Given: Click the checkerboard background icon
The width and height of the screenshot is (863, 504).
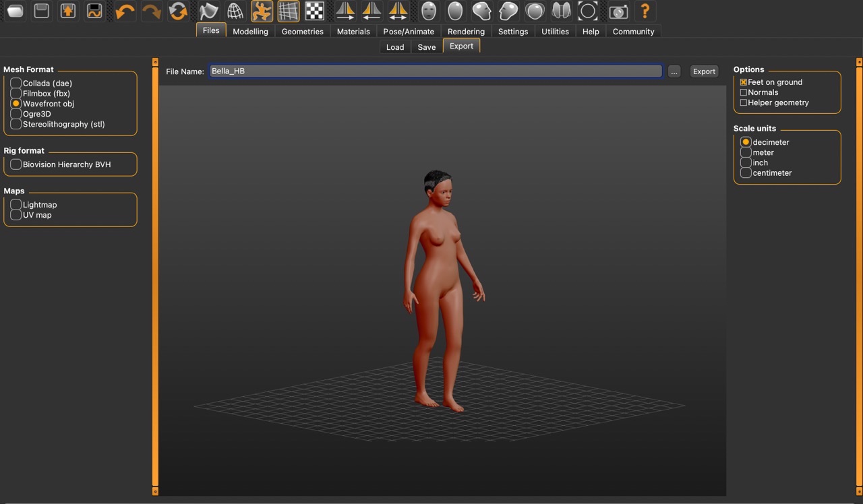Looking at the screenshot, I should [314, 11].
